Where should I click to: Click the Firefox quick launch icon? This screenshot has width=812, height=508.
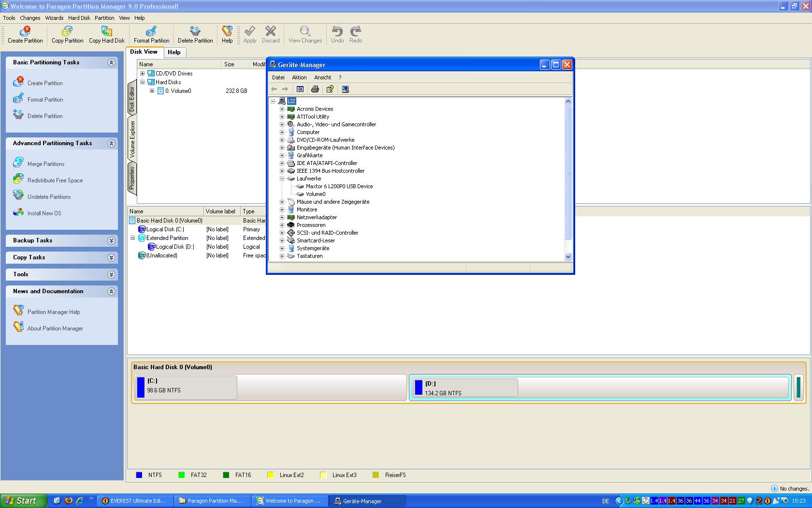pos(68,501)
